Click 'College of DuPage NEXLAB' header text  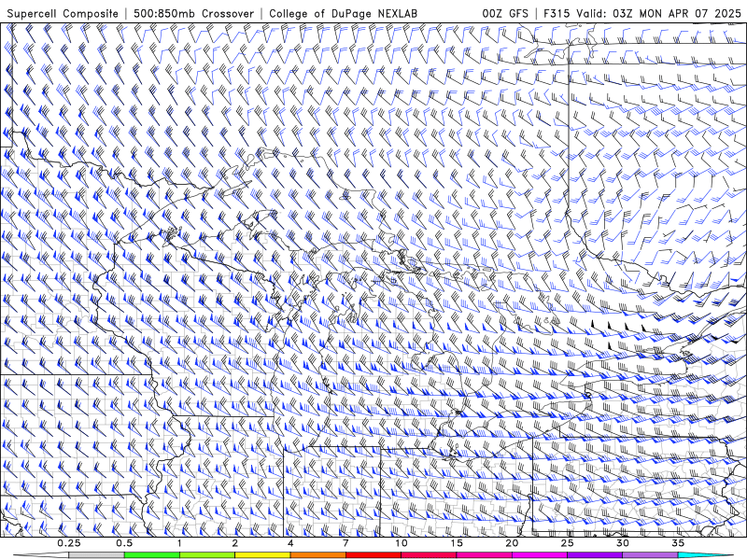[343, 13]
